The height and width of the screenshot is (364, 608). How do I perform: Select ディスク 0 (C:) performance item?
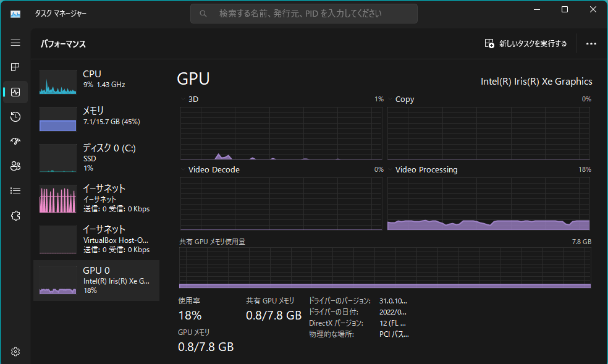[96, 158]
